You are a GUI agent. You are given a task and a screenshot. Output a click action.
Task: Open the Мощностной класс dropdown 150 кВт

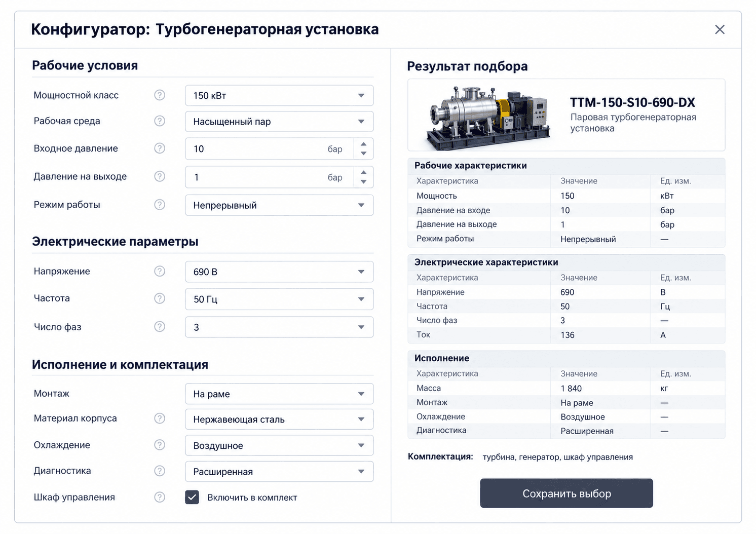point(279,95)
